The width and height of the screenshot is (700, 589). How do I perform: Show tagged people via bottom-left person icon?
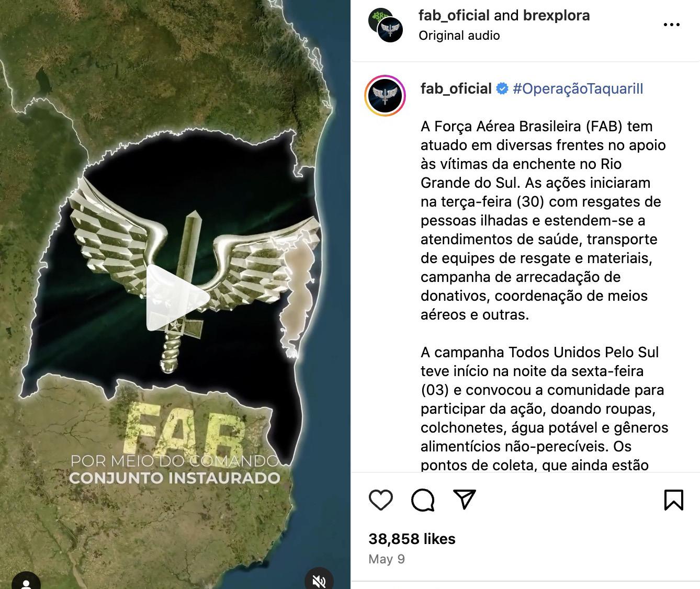(x=25, y=582)
